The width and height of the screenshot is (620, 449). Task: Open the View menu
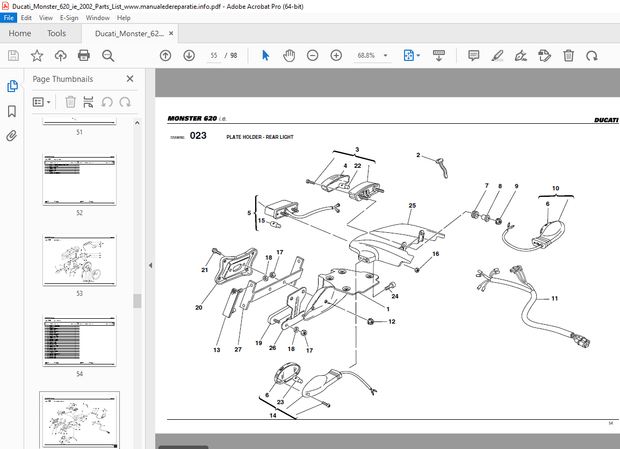(x=45, y=18)
